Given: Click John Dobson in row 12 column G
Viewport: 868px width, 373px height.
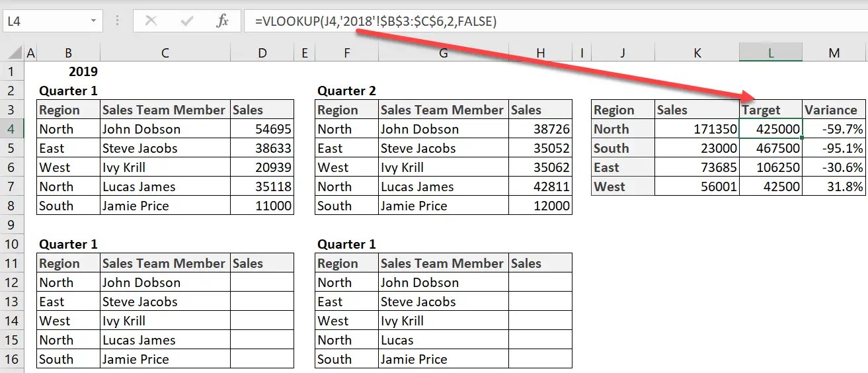Looking at the screenshot, I should tap(444, 282).
